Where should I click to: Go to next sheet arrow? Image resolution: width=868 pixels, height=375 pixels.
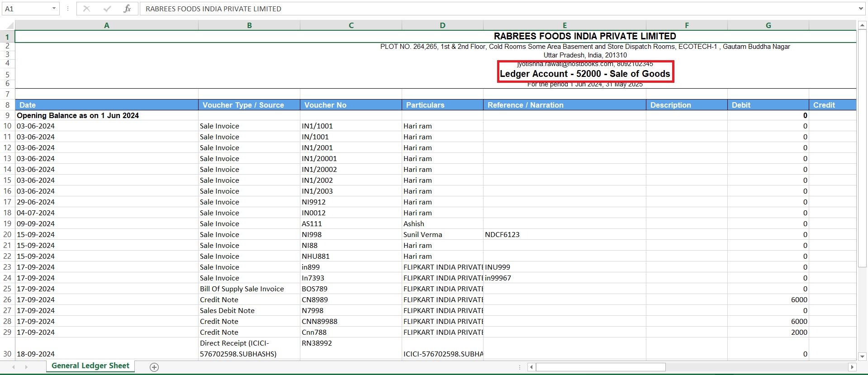(x=26, y=367)
